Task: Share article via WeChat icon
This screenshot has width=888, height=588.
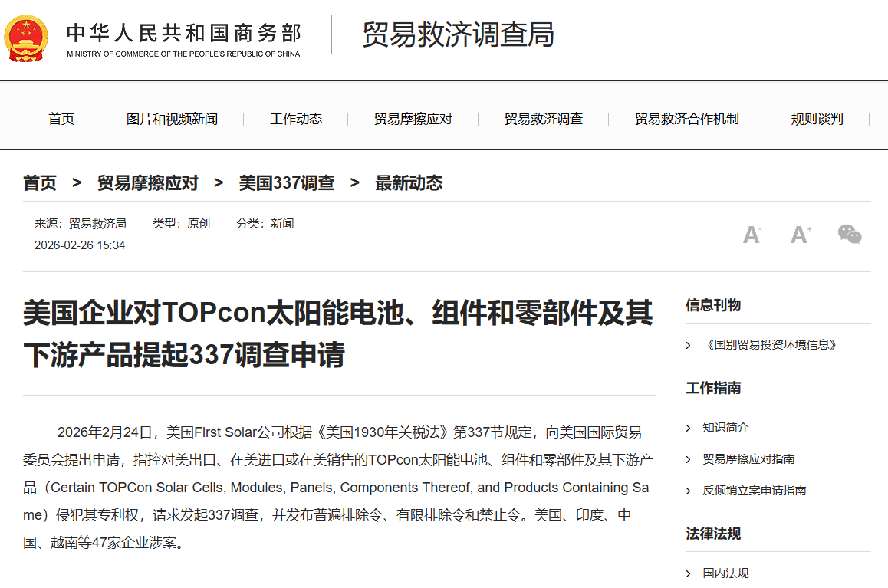Action: [x=850, y=234]
